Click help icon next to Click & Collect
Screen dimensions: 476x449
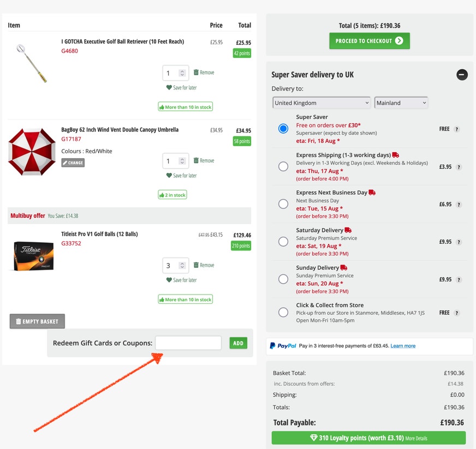pyautogui.click(x=456, y=313)
